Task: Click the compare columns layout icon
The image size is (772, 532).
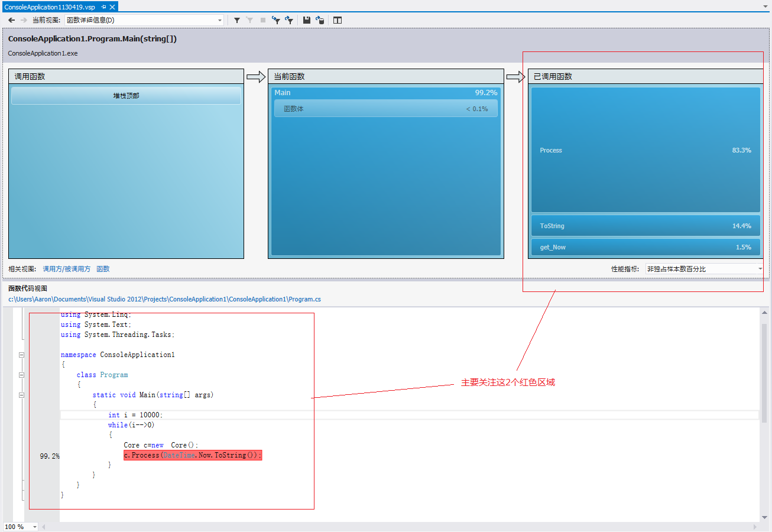Action: pos(338,20)
